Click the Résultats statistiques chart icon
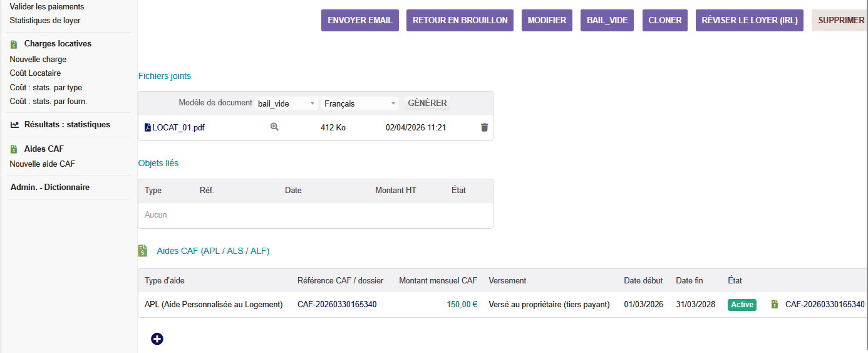 click(14, 125)
